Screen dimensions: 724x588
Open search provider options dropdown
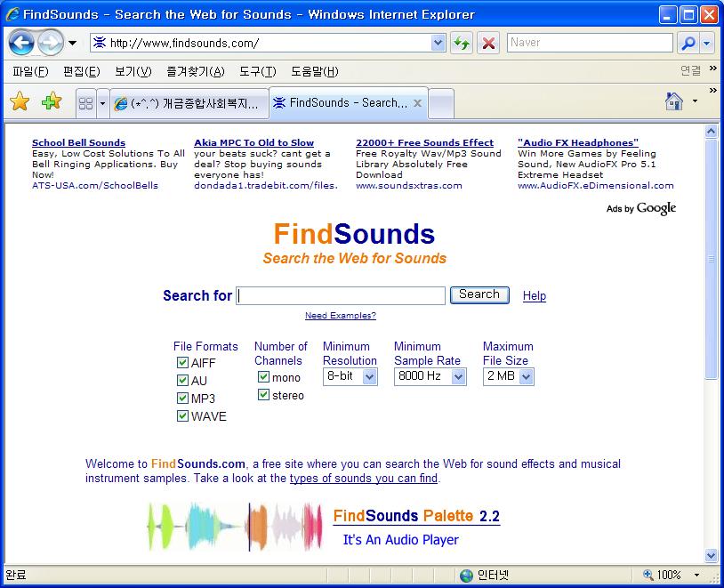tap(706, 44)
